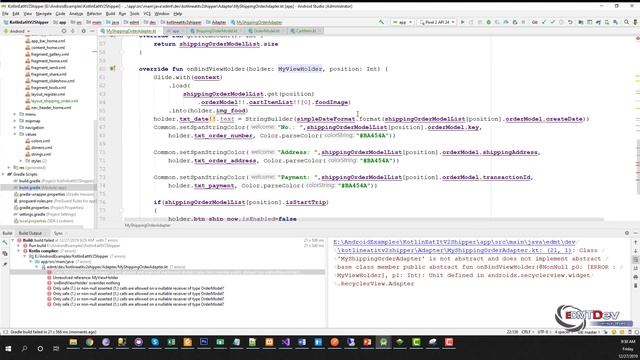
Task: Open Chrome from the taskbar
Action: pyautogui.click(x=89, y=342)
